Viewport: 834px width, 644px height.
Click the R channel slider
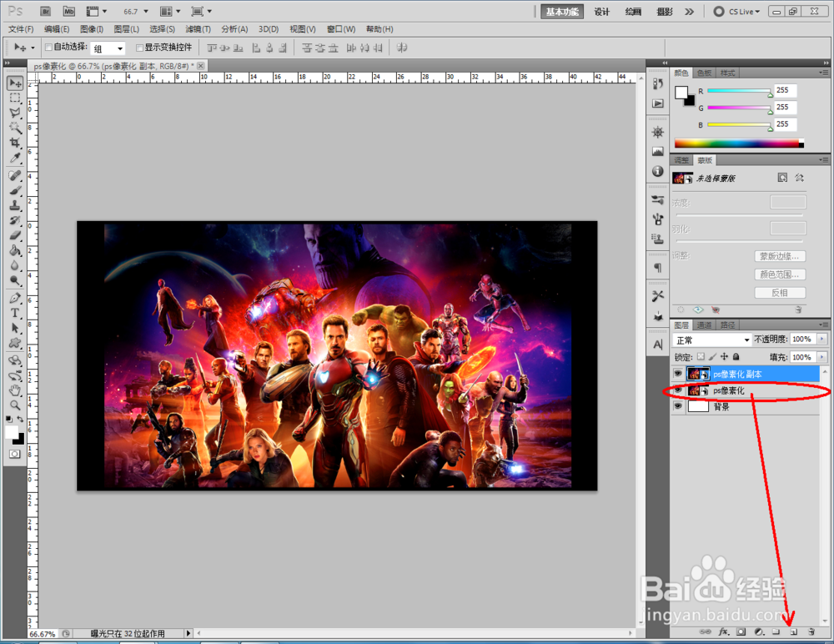tap(738, 92)
